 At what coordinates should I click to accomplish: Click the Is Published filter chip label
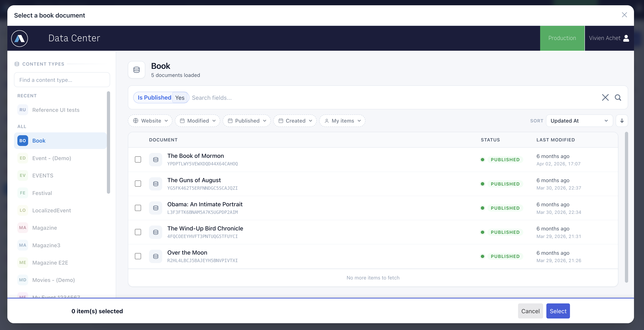click(154, 98)
